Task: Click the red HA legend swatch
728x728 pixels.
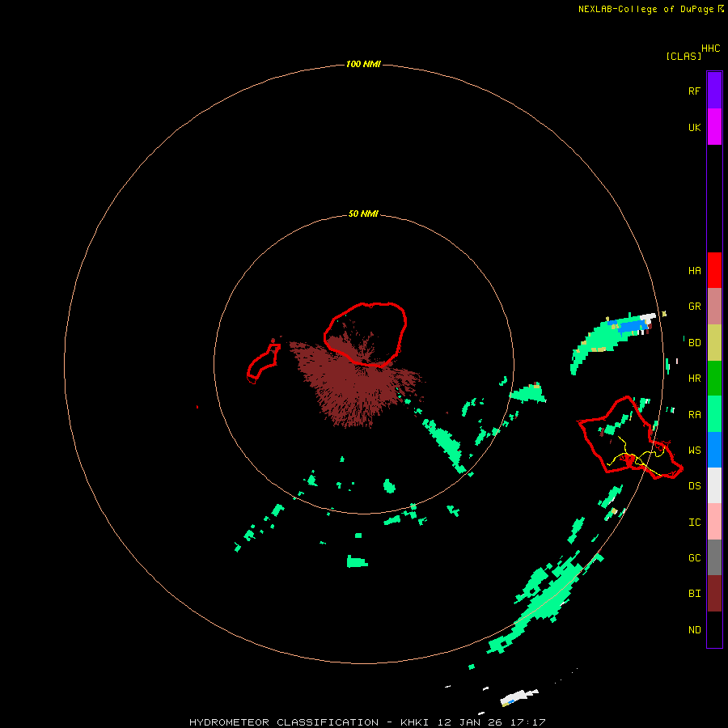Action: pyautogui.click(x=714, y=270)
